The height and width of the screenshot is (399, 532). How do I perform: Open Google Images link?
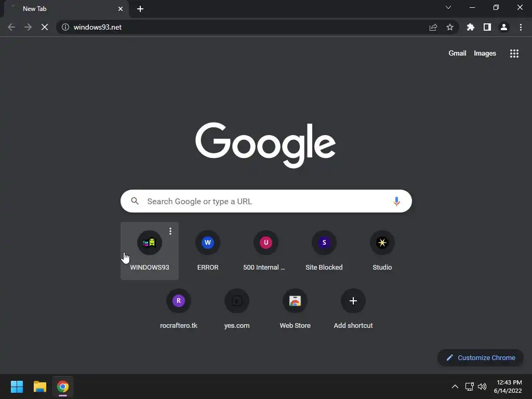click(x=485, y=54)
